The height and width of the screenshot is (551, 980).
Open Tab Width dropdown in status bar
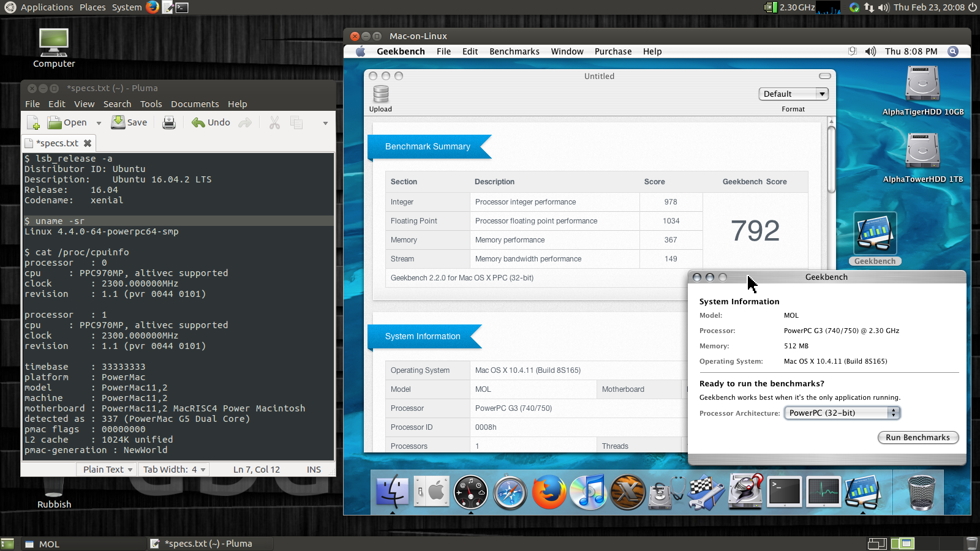click(174, 470)
